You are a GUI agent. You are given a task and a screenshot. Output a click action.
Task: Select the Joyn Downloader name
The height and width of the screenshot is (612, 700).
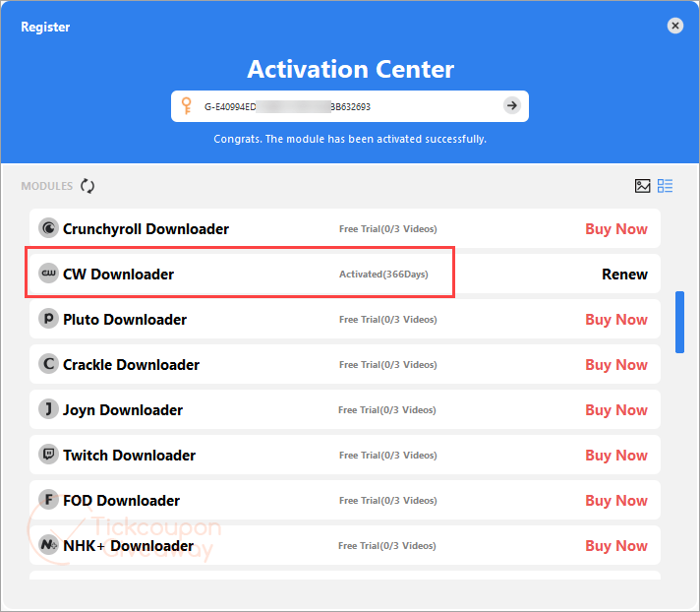(x=123, y=410)
